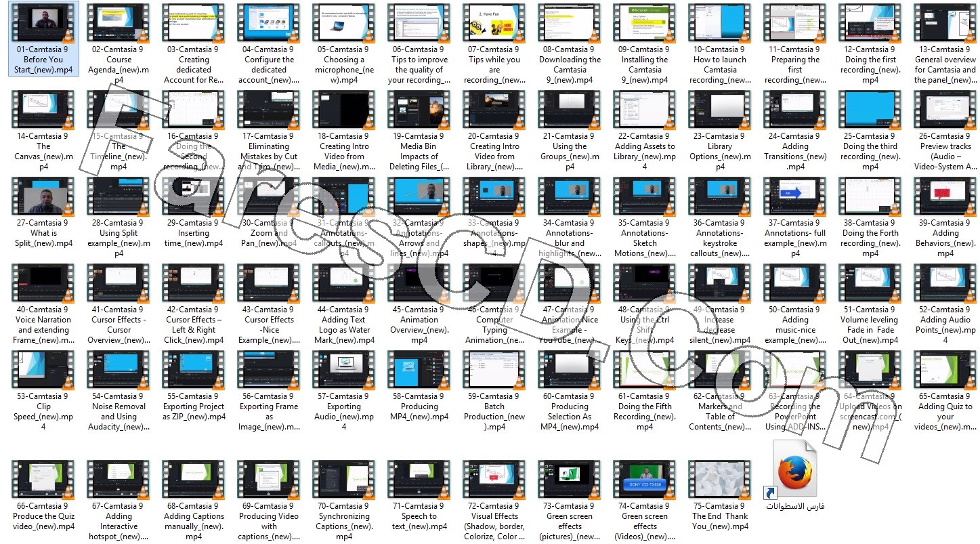Open the Firefox shortcut فارس الاسطوانات
This screenshot has width=980, height=544.
[x=795, y=474]
